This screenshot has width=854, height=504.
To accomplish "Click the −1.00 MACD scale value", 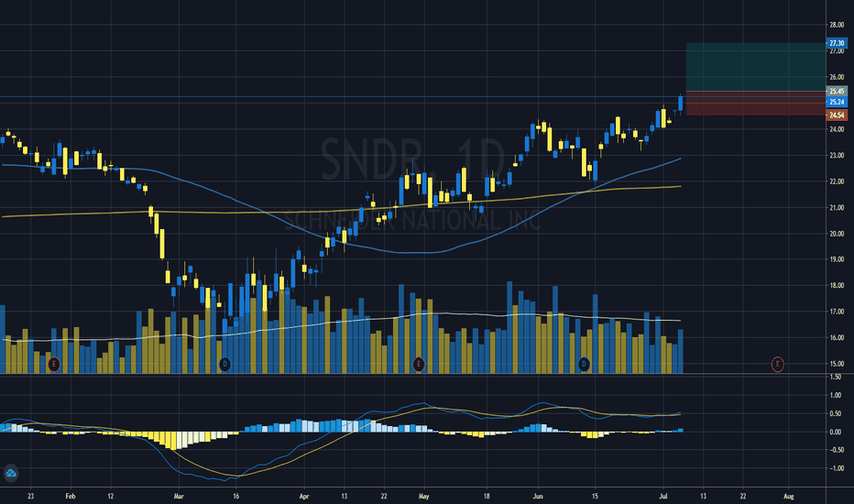I will point(835,468).
